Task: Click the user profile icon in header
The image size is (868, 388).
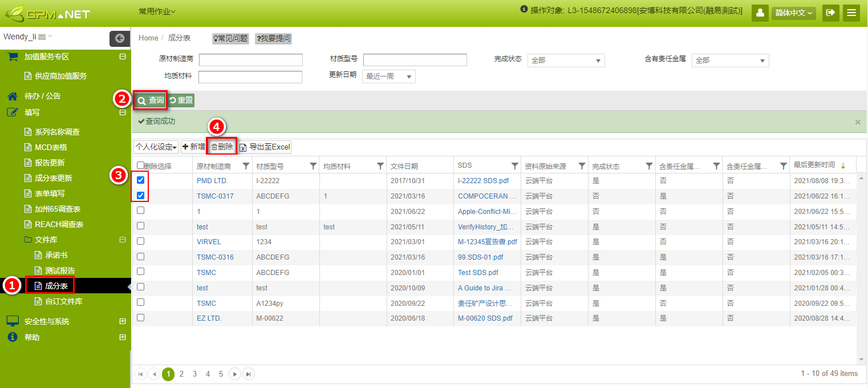Action: (x=760, y=13)
